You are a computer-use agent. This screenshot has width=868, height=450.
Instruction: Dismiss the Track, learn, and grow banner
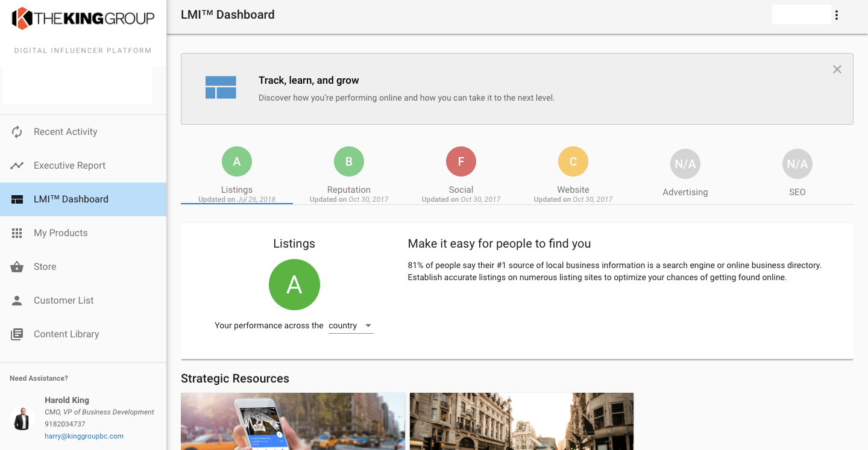(x=837, y=69)
